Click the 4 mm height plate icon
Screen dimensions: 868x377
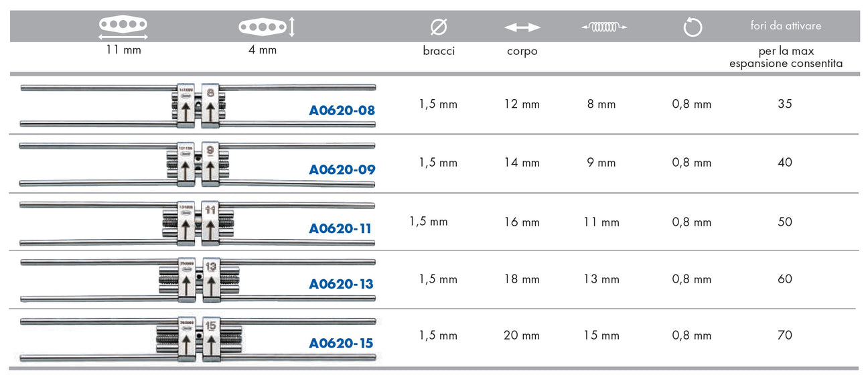267,27
